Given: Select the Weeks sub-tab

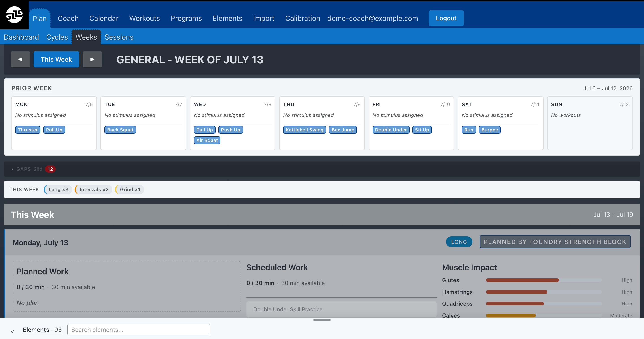Looking at the screenshot, I should coord(86,37).
